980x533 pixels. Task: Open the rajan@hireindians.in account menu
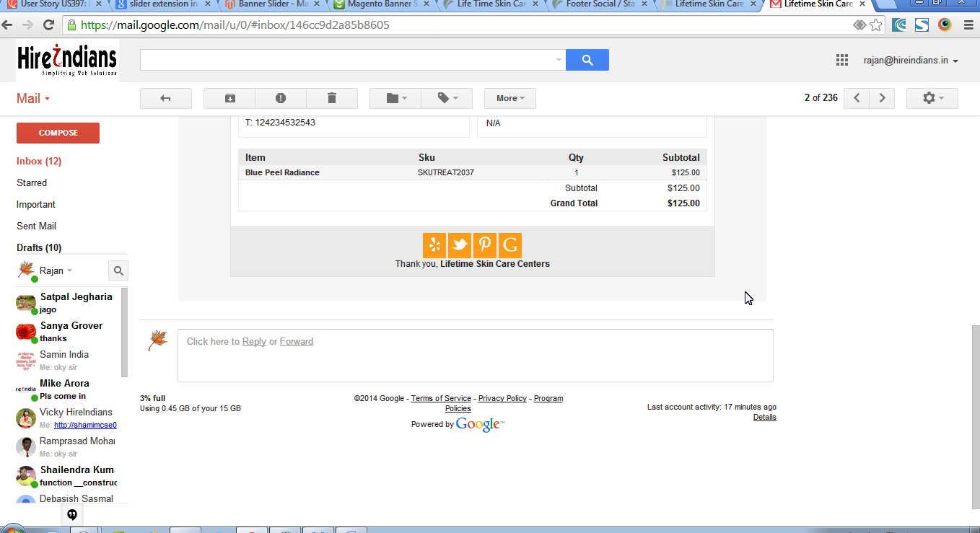pyautogui.click(x=911, y=61)
